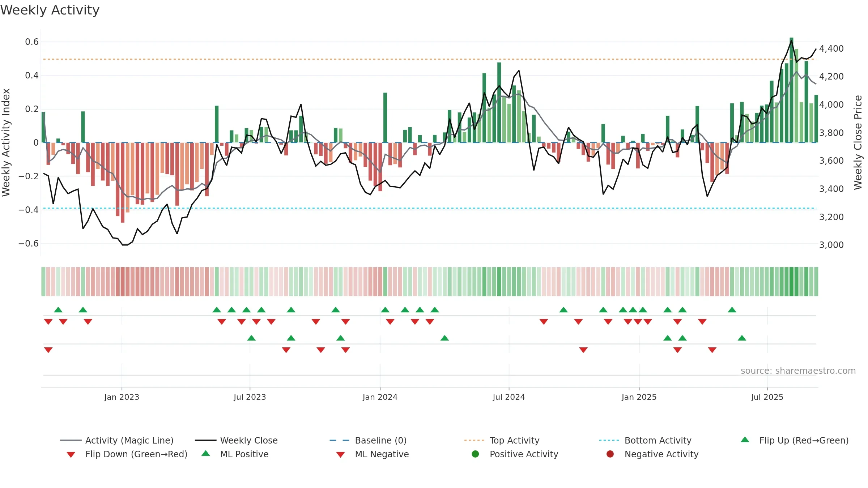The width and height of the screenshot is (868, 488).
Task: Toggle the Top Activity legend entry
Action: [x=502, y=440]
